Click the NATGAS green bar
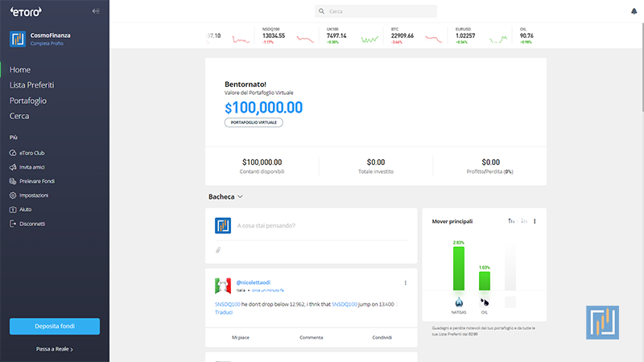 (459, 269)
